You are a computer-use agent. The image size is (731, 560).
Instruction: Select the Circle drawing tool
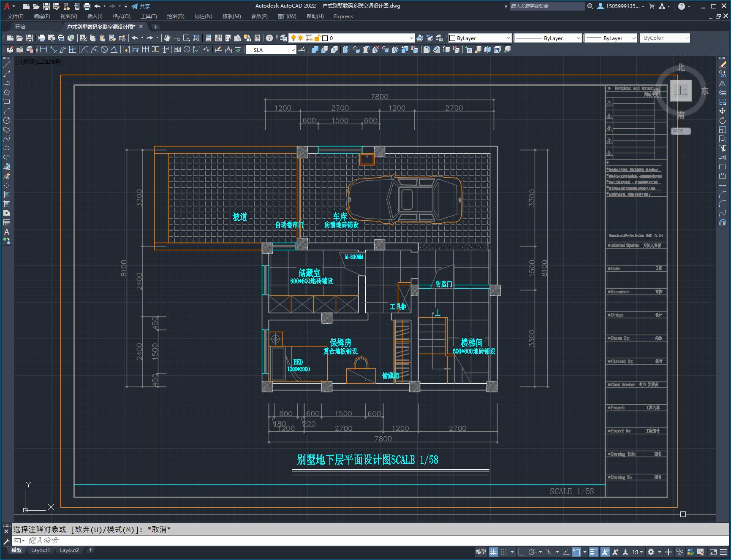pyautogui.click(x=7, y=120)
